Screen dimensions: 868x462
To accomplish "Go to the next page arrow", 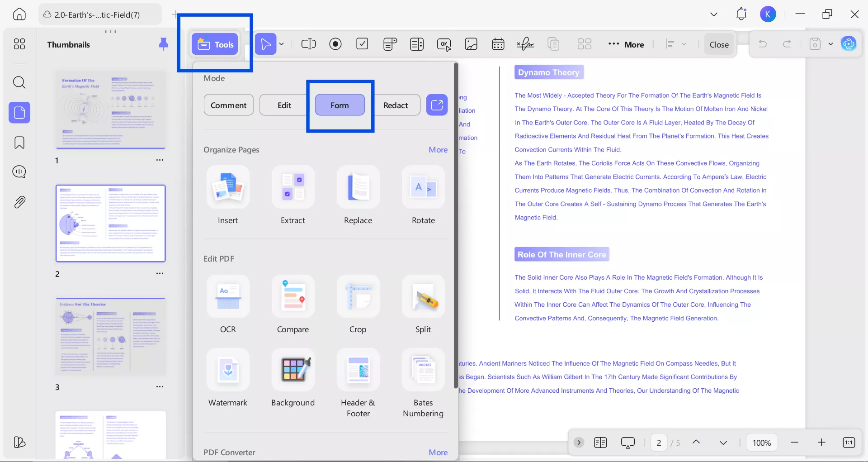I will point(723,443).
